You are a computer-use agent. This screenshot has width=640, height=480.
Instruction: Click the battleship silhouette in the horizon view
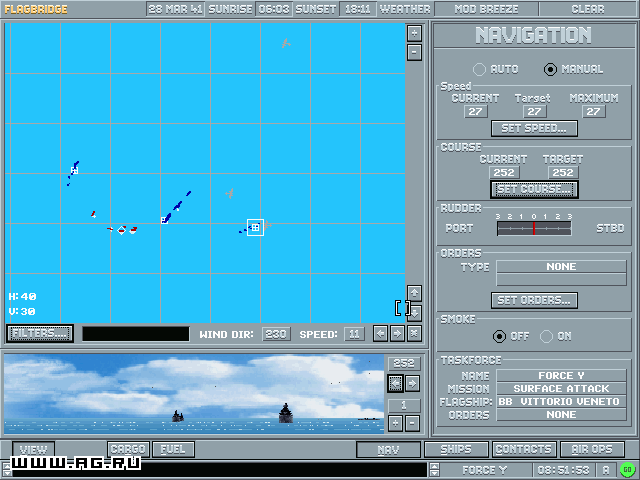tap(286, 413)
